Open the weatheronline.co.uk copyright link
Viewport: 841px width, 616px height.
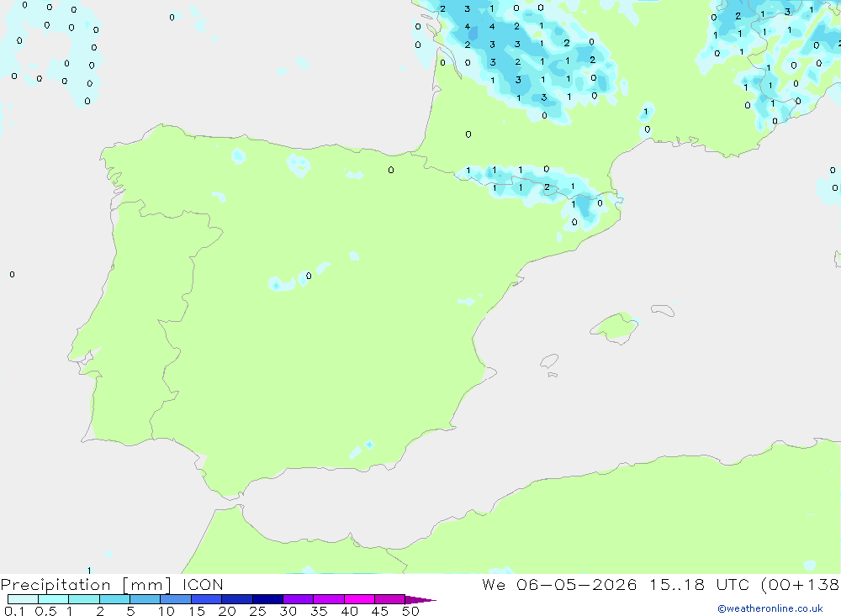pos(770,608)
